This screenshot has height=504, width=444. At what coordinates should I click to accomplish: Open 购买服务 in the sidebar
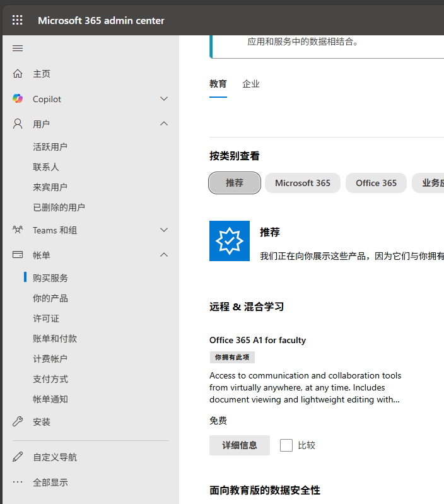tap(50, 278)
